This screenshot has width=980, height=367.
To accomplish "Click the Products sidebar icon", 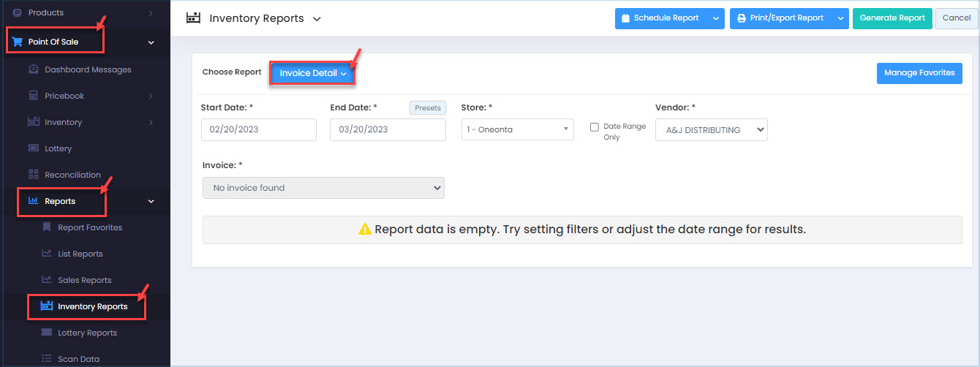I will coord(17,12).
